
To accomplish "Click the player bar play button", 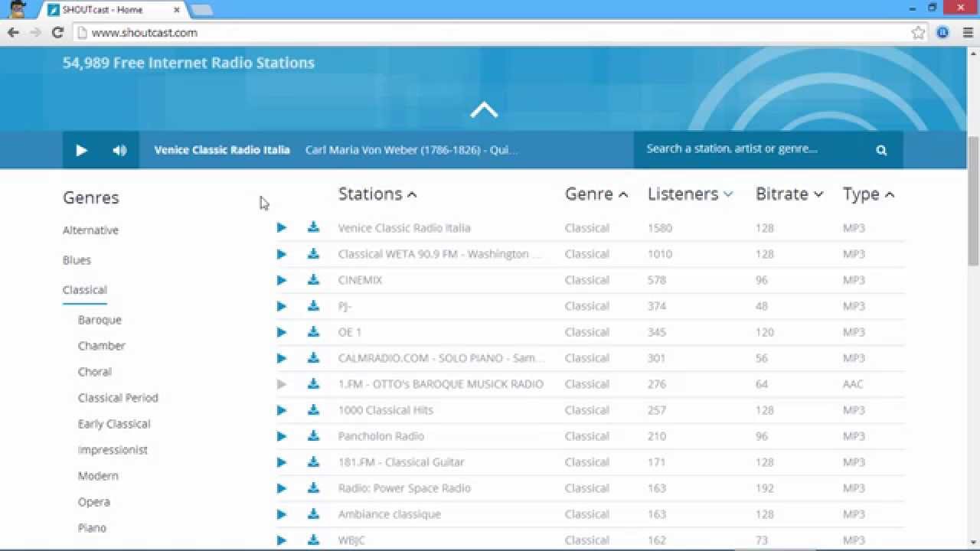I will coord(81,150).
